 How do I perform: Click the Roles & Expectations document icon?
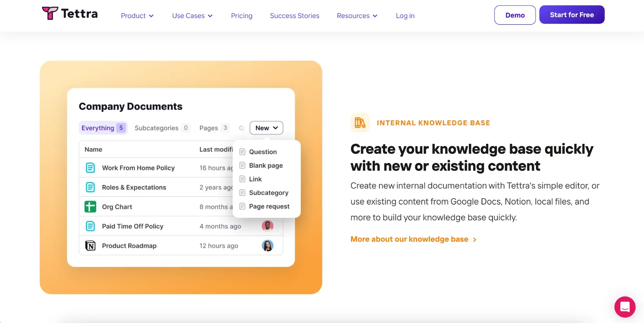point(90,187)
